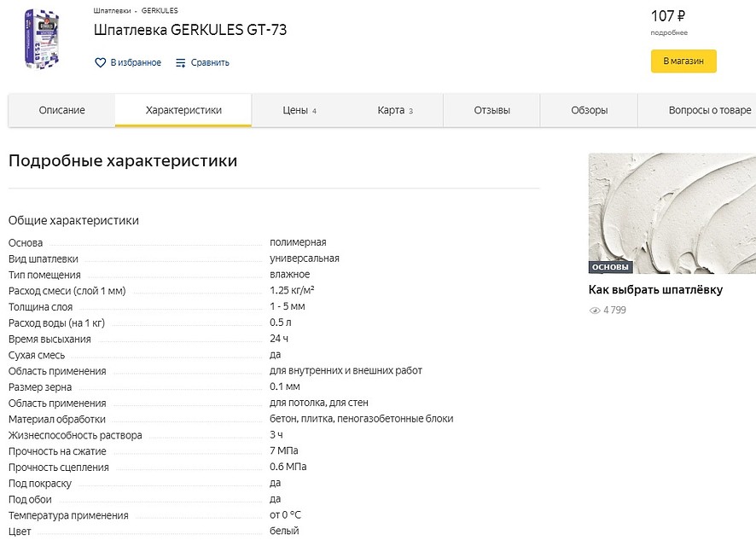Select the Характеристики tab
The width and height of the screenshot is (756, 546).
183,111
